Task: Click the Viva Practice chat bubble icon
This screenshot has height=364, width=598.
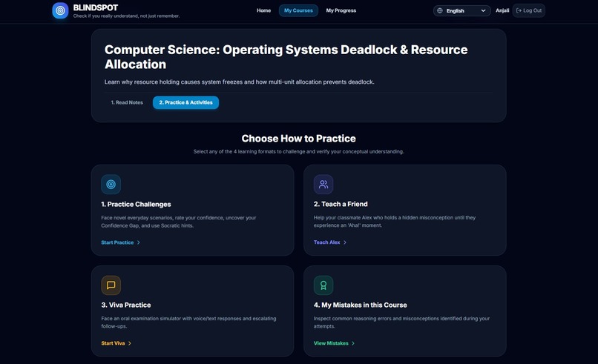Action: click(x=111, y=285)
